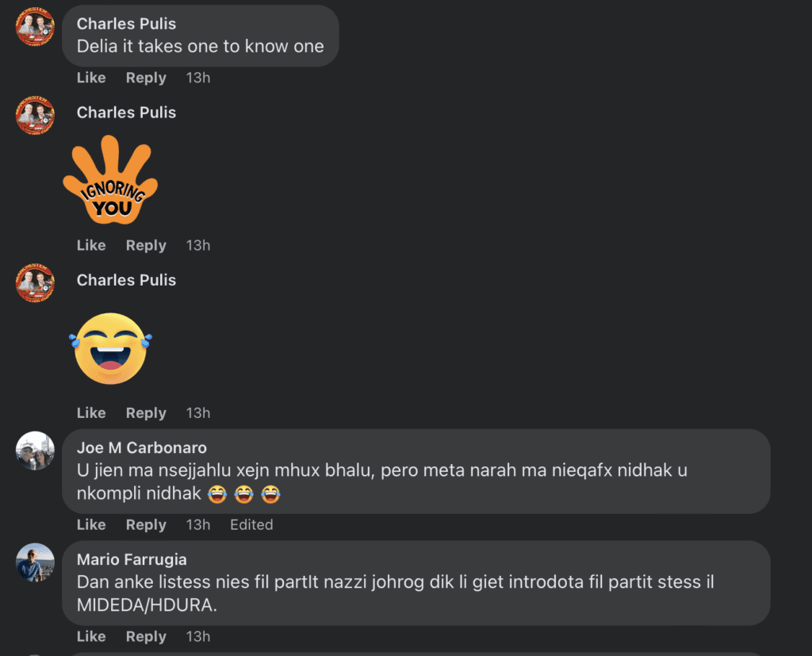Like the "Delia it takes one" comment

[x=91, y=78]
